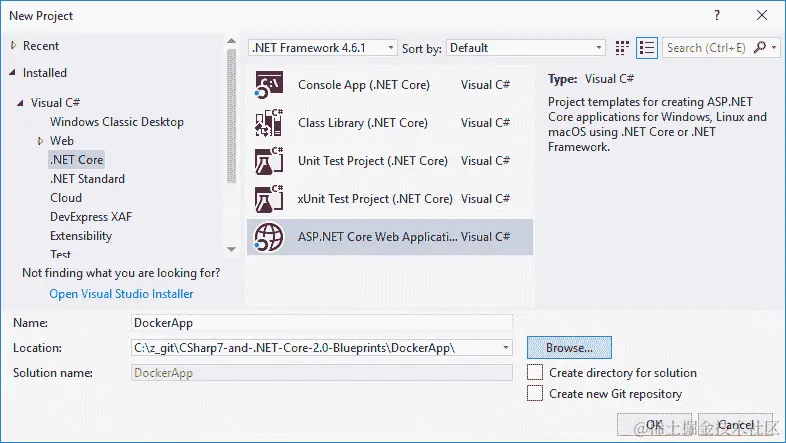This screenshot has width=786, height=443.
Task: Expand the Recent tree node
Action: pos(14,46)
